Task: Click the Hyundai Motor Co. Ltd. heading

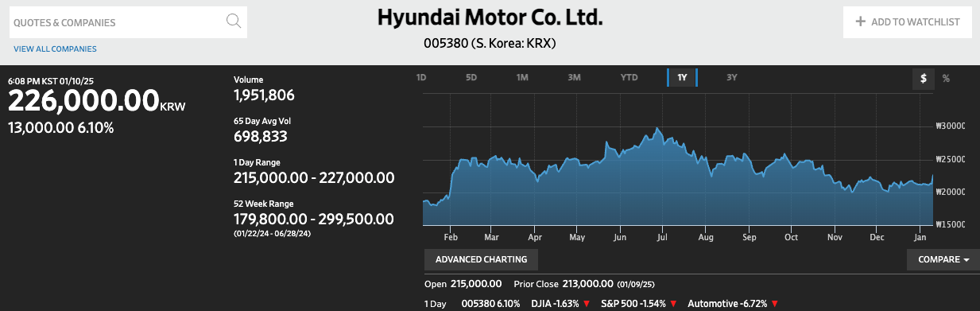Action: [x=490, y=17]
